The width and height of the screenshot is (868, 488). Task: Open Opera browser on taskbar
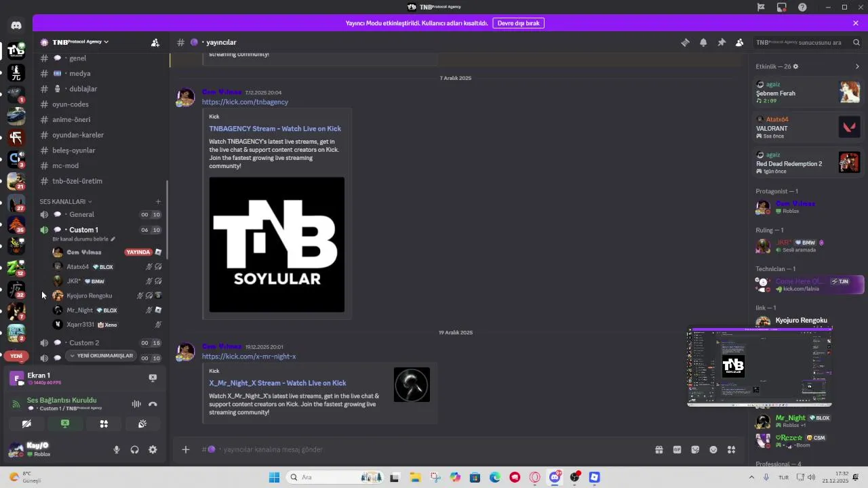pyautogui.click(x=535, y=477)
